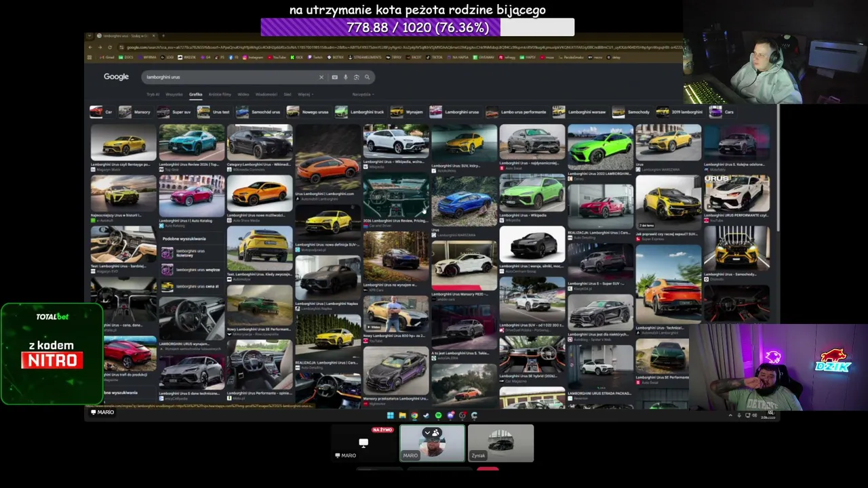Screen dimensions: 868x488
Task: Click the browser address bar
Action: coord(400,47)
